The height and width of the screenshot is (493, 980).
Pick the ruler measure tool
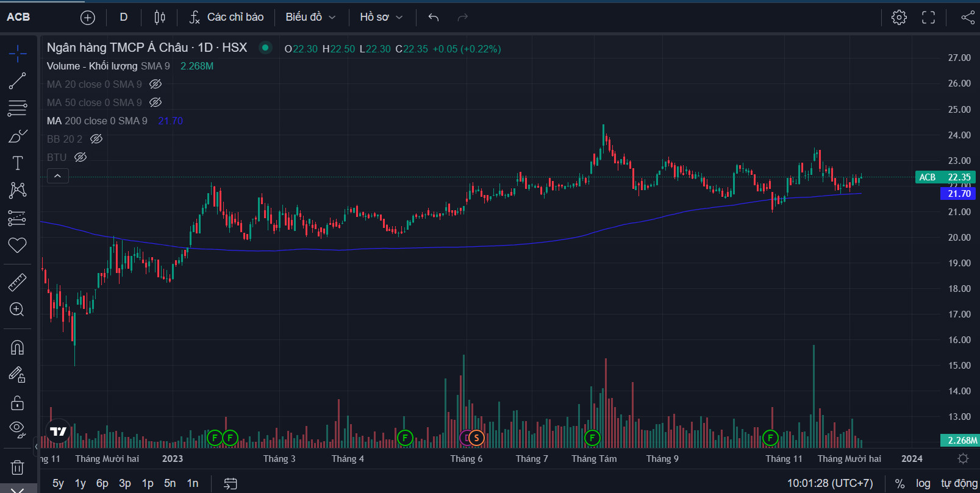[x=17, y=282]
